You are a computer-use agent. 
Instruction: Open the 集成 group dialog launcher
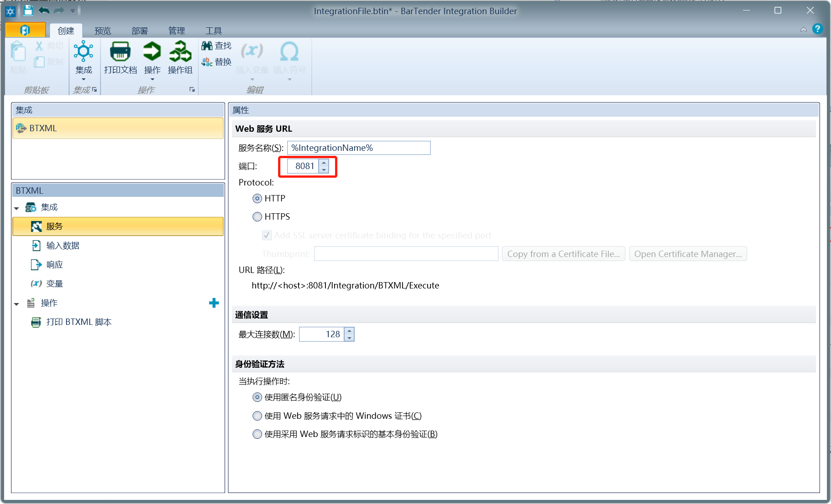(x=94, y=90)
